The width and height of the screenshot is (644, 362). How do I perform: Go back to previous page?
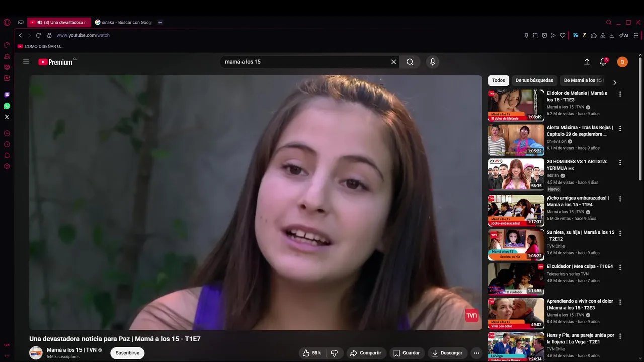point(21,35)
